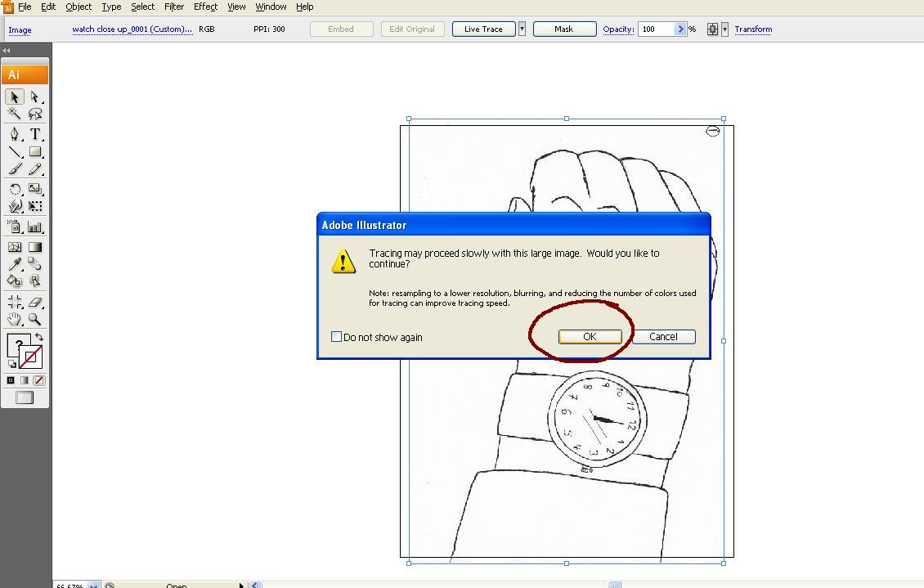This screenshot has width=924, height=588.
Task: Click the Ai logo atop toolbox
Action: point(25,74)
